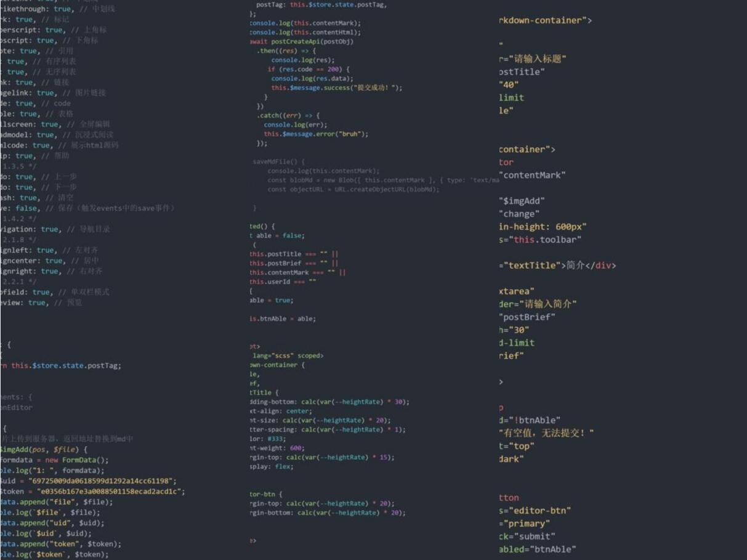747x560 pixels.
Task: Click the attribute value "this.toolbar"
Action: coord(544,240)
